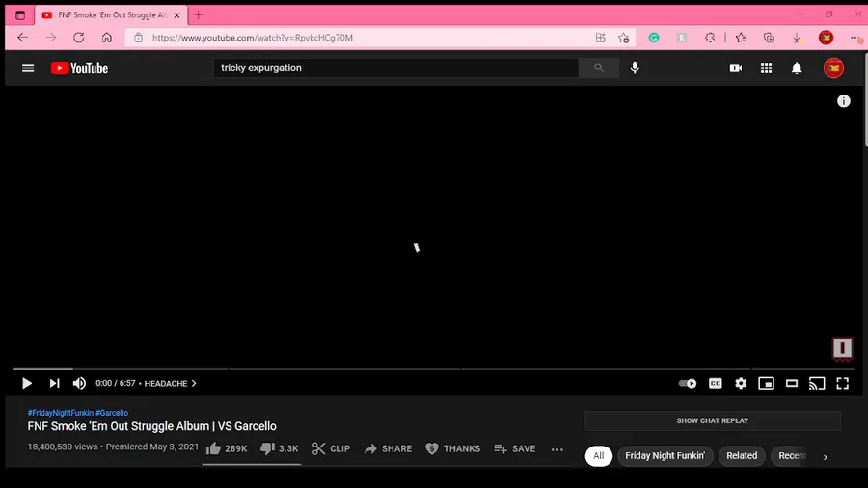Open the #Garcello hashtag link
The height and width of the screenshot is (488, 868).
tap(112, 413)
